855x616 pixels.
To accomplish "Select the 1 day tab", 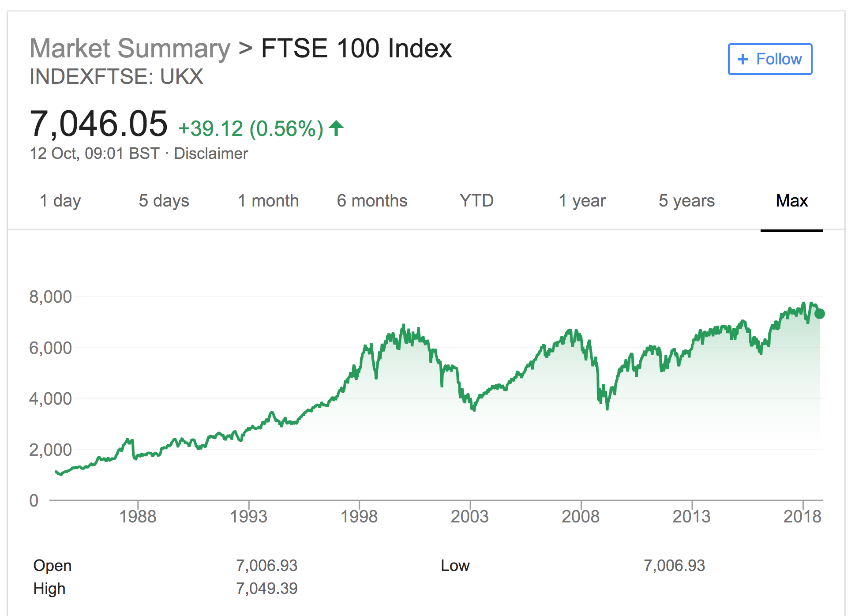I will click(60, 201).
